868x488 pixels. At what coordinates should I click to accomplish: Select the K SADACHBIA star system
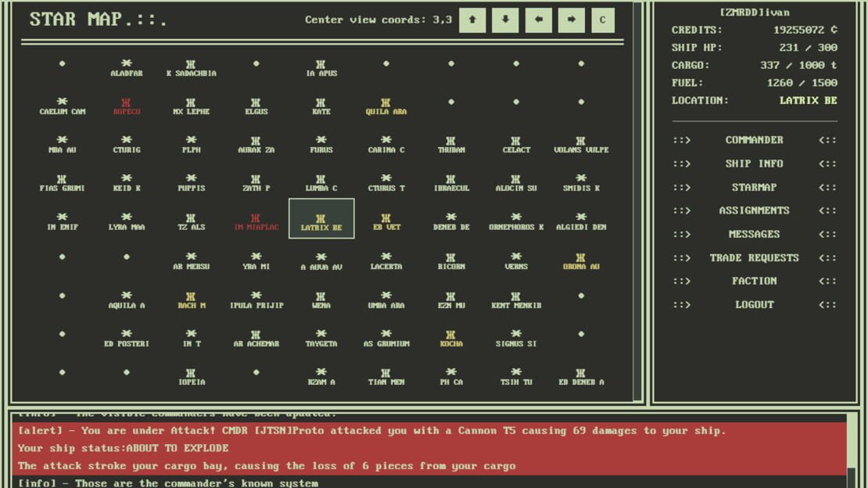coord(191,68)
